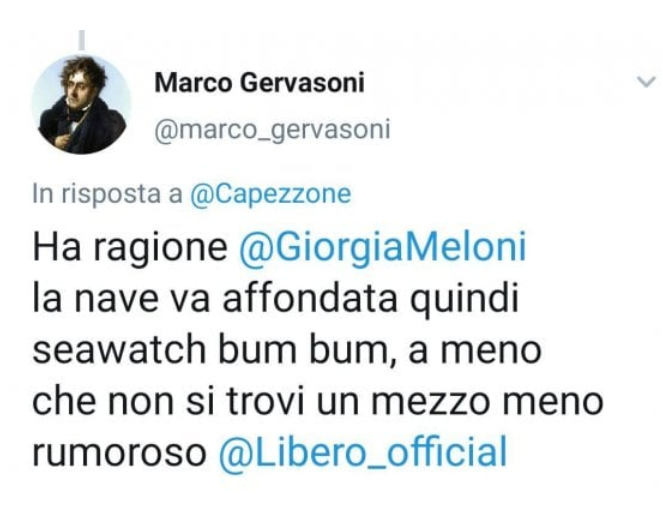
Task: Open Marco Gervasoni's profile picture
Action: [x=82, y=104]
